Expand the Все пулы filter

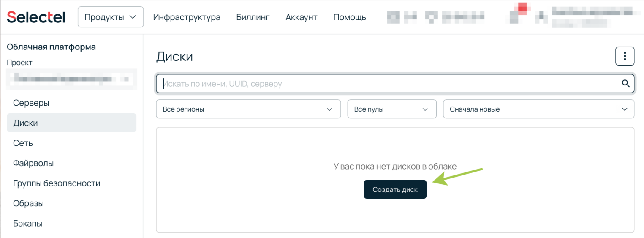[x=391, y=109]
